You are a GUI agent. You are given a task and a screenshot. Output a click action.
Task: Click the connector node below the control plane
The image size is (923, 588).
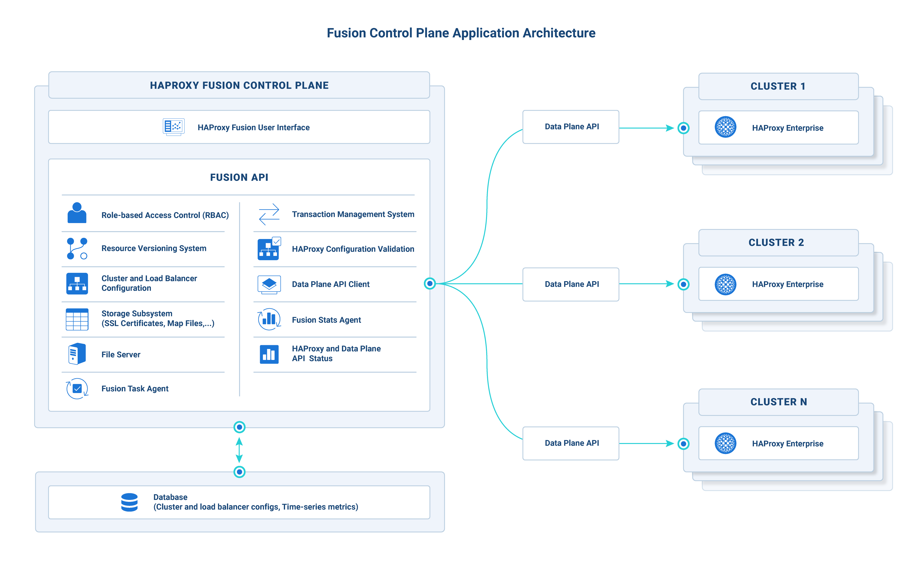(240, 427)
